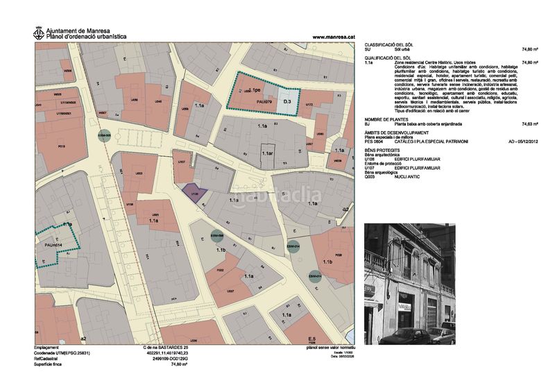This screenshot has height=392, width=555.
Task: Select cadastral reference '2499109-DG0129G'
Action: click(170, 359)
